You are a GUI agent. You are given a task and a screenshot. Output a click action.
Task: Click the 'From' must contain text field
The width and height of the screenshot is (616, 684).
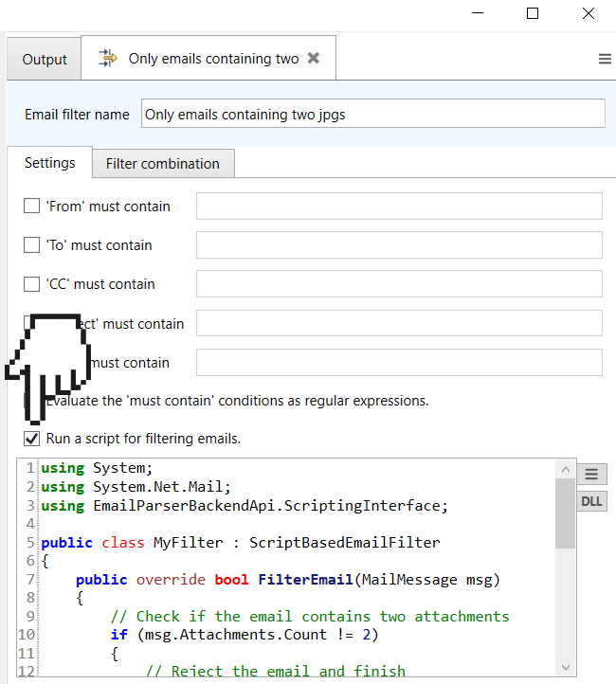[x=399, y=206]
